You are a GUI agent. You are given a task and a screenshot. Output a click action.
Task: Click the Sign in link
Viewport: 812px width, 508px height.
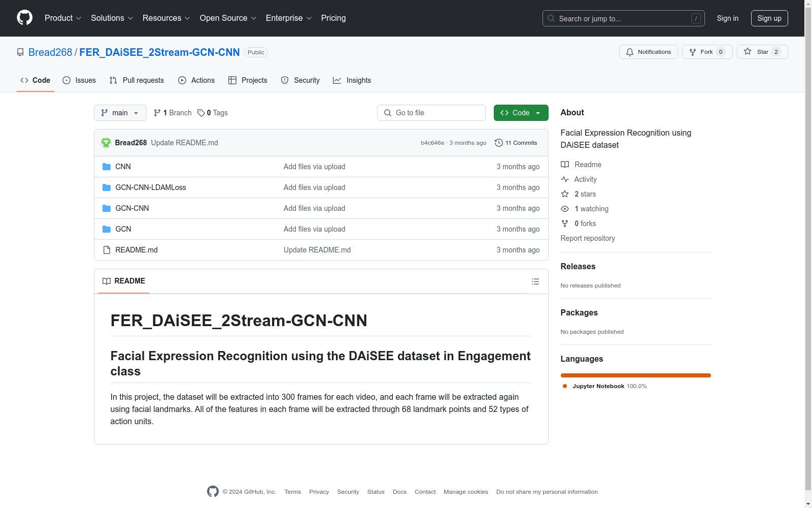[x=727, y=18]
